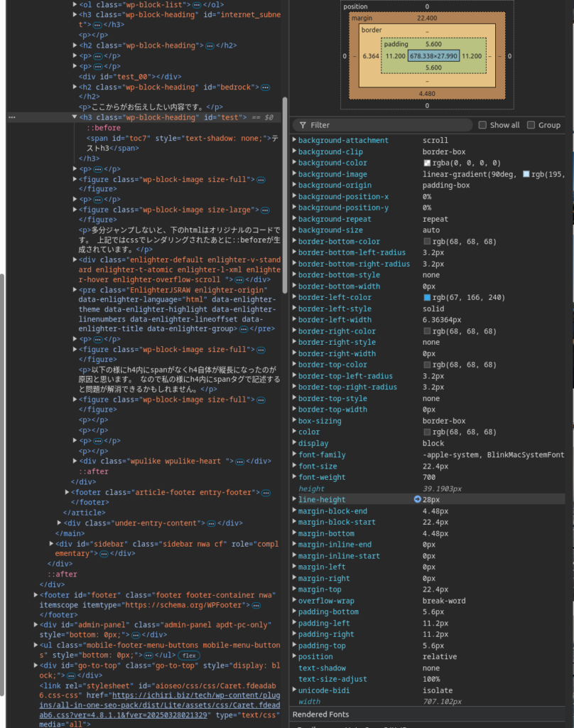Focus the Filter input field
574x728 pixels.
pyautogui.click(x=382, y=125)
